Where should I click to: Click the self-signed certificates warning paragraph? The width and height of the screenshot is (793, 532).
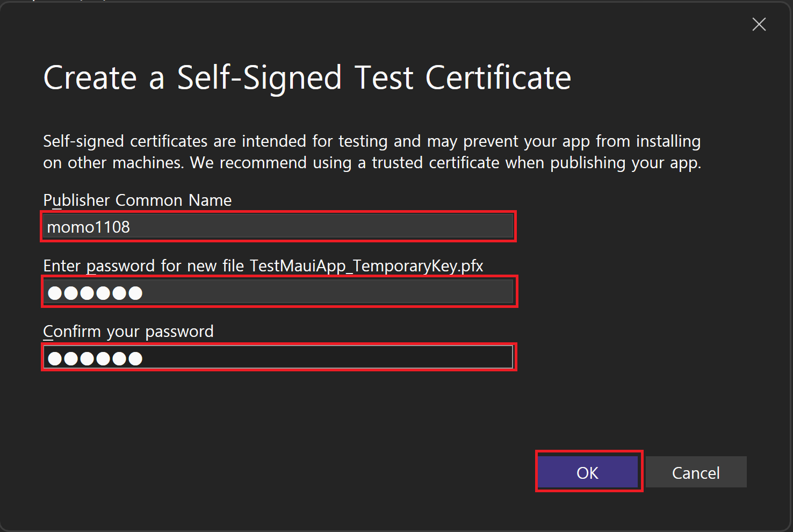coord(372,152)
